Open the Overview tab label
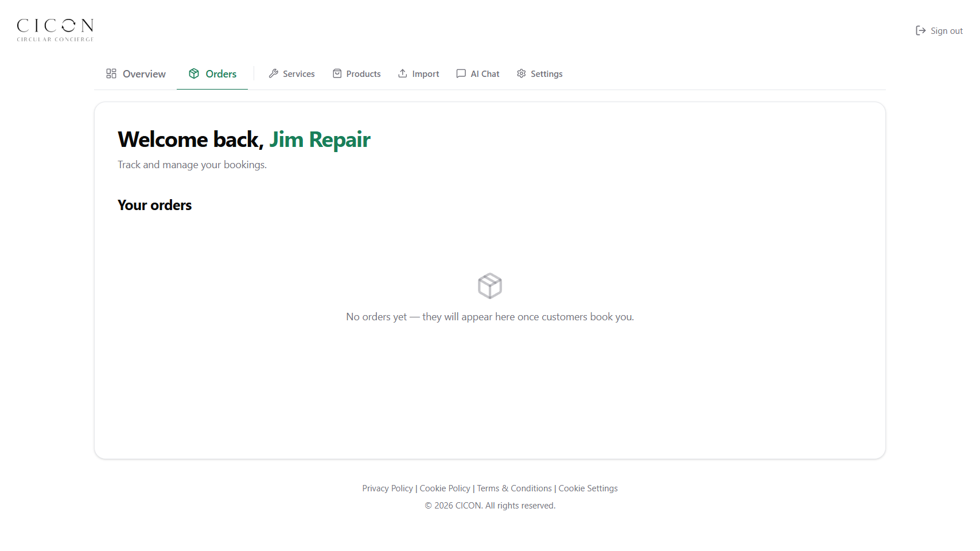Viewport: 980px width, 551px height. [x=144, y=74]
